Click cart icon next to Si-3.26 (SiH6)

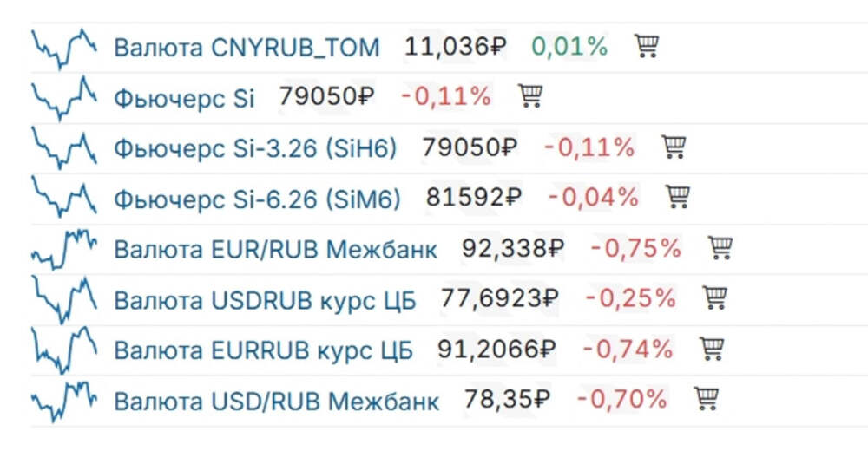(674, 147)
